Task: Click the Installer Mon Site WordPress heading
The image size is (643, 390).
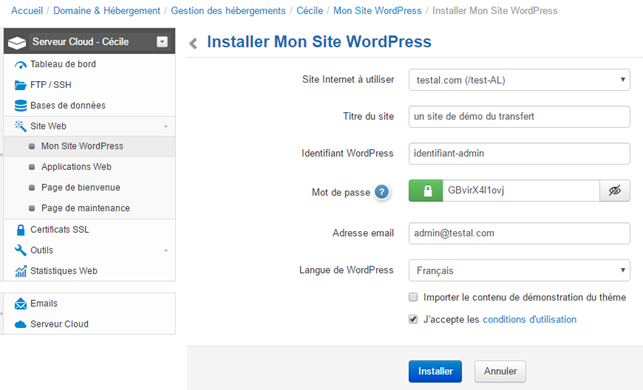Action: [x=319, y=42]
